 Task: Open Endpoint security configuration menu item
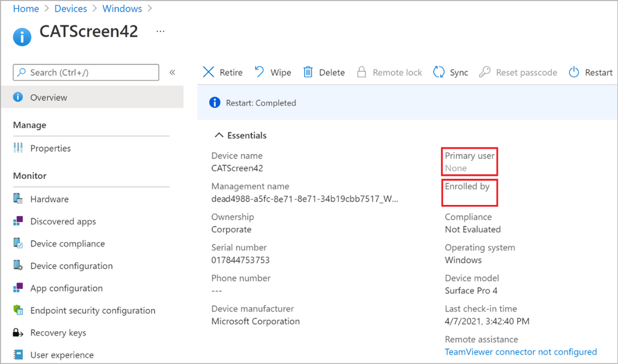tap(92, 310)
